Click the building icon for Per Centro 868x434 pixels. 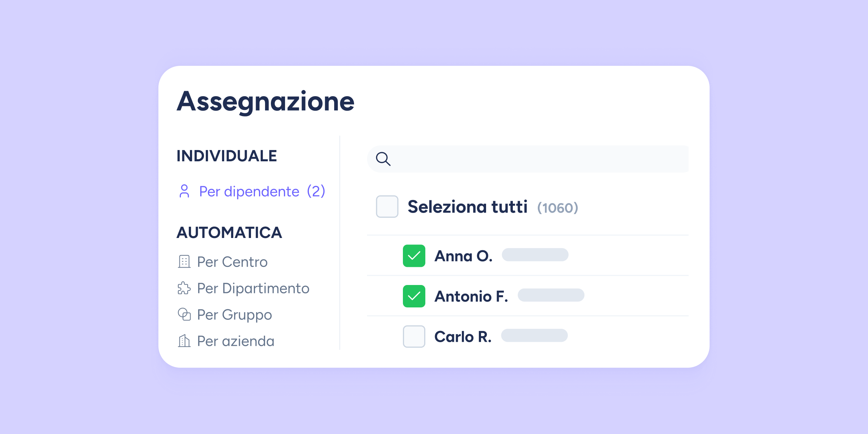184,261
